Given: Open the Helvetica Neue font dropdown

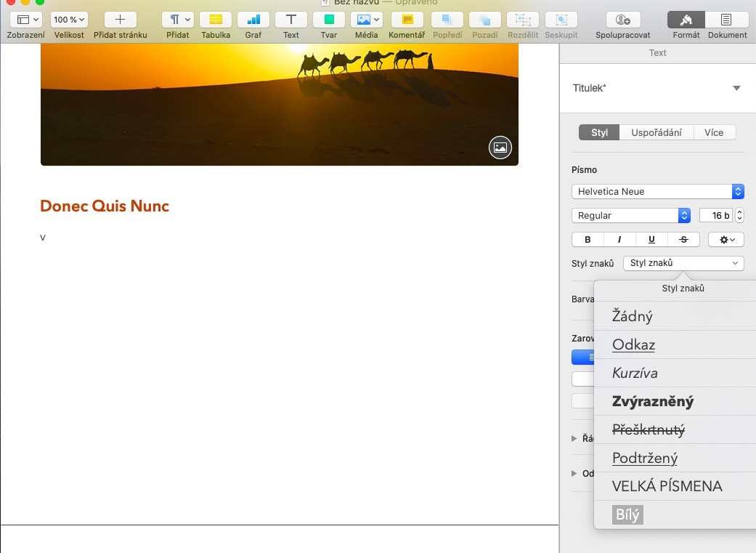Looking at the screenshot, I should [658, 192].
